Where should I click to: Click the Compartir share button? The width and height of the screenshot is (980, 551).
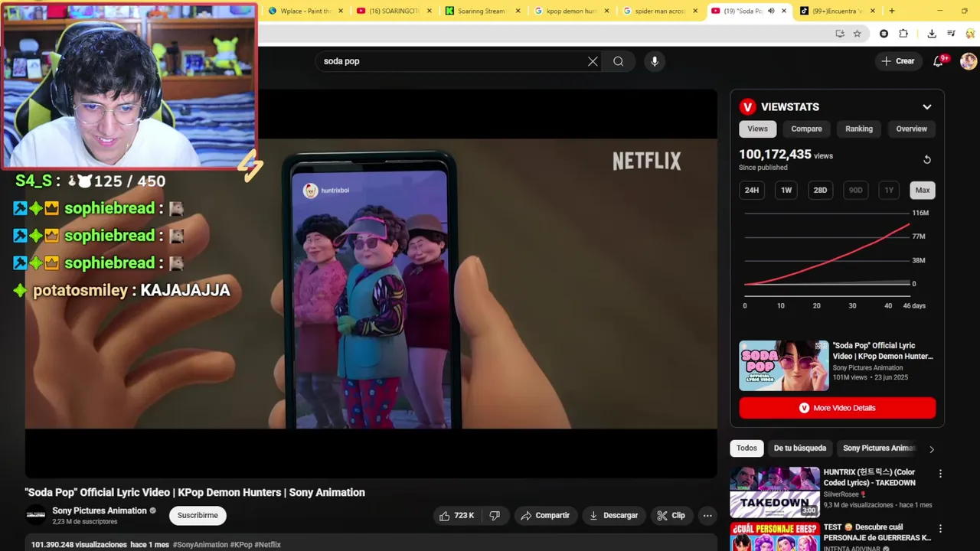point(545,516)
